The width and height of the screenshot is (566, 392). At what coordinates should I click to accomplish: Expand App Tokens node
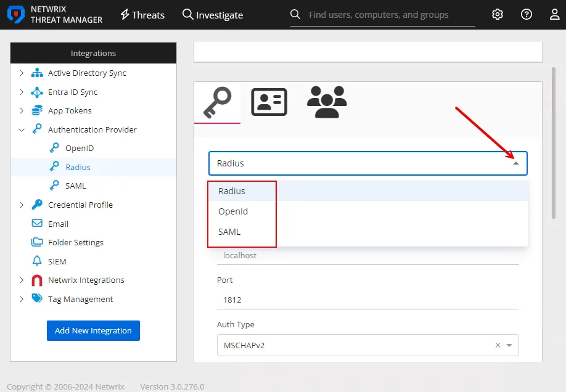pos(22,110)
